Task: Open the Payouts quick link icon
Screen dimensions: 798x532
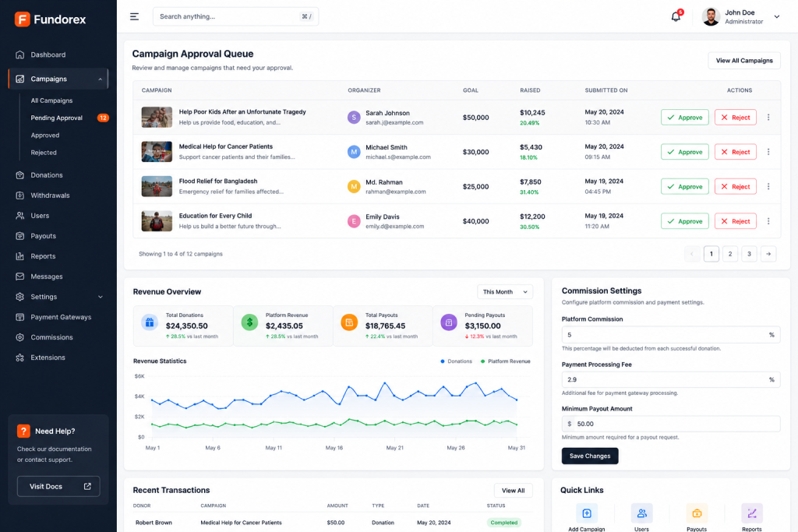Action: coord(697,513)
